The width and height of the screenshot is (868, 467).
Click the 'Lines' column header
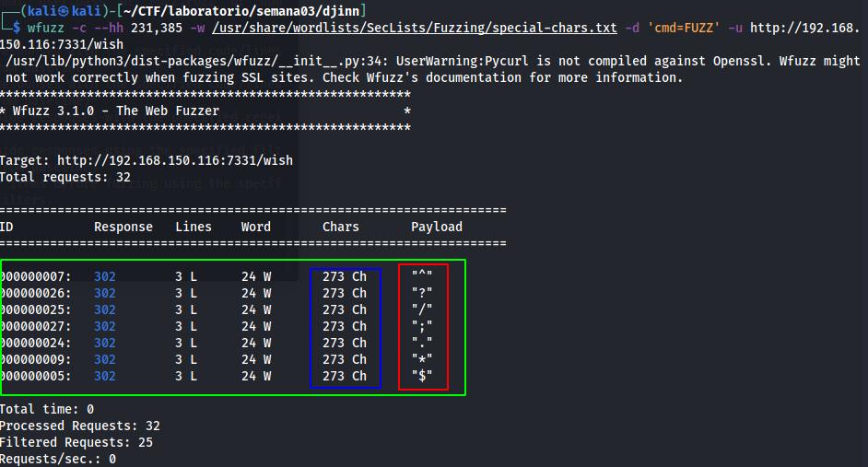(x=194, y=227)
